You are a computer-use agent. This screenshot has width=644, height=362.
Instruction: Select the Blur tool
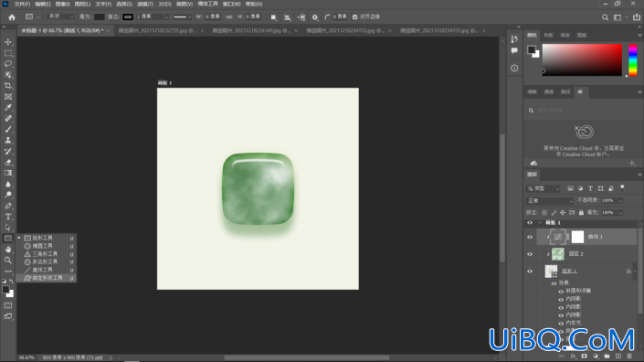click(x=8, y=184)
